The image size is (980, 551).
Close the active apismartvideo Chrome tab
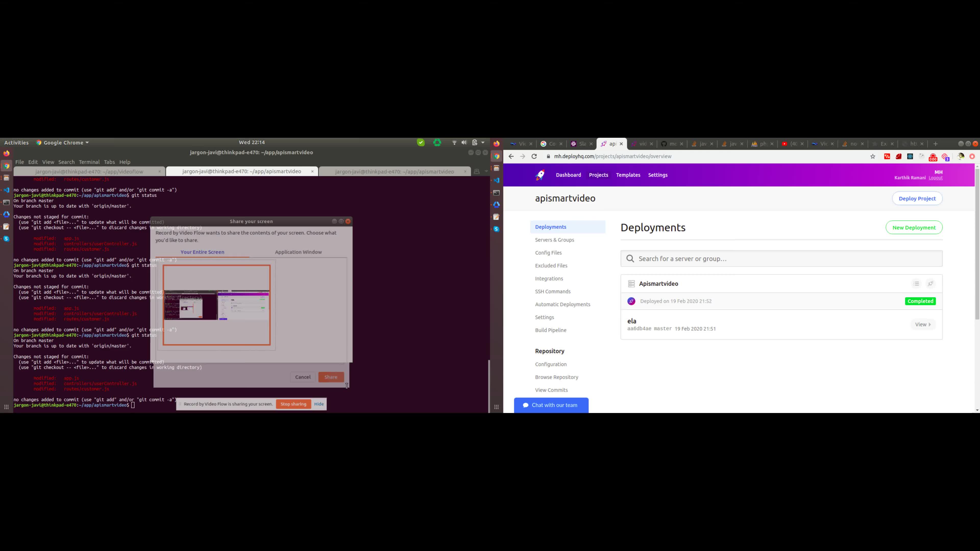tap(621, 144)
